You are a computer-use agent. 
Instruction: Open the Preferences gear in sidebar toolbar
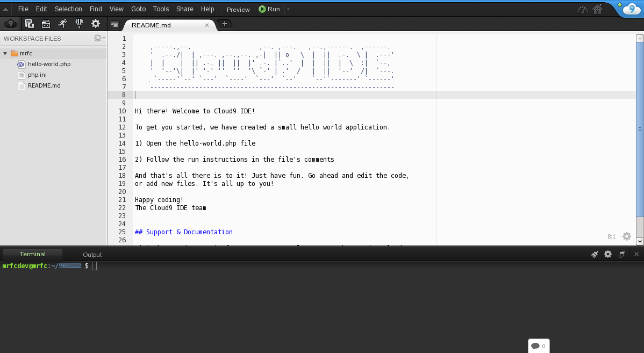[96, 24]
